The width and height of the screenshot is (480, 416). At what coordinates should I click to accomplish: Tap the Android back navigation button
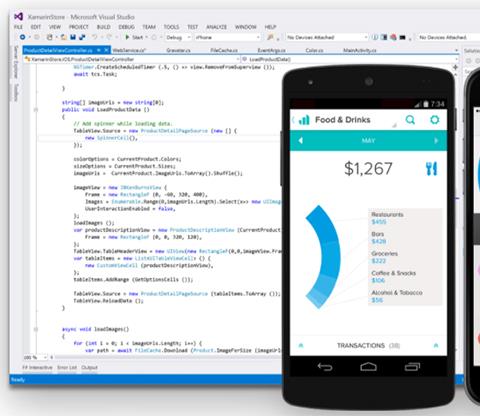coord(325,367)
